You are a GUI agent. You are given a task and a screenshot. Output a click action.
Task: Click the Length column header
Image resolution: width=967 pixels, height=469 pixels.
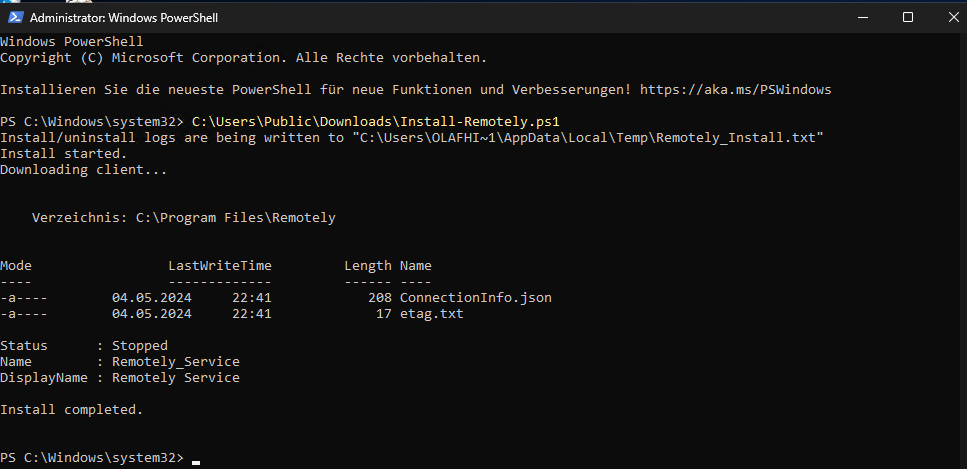coord(368,266)
